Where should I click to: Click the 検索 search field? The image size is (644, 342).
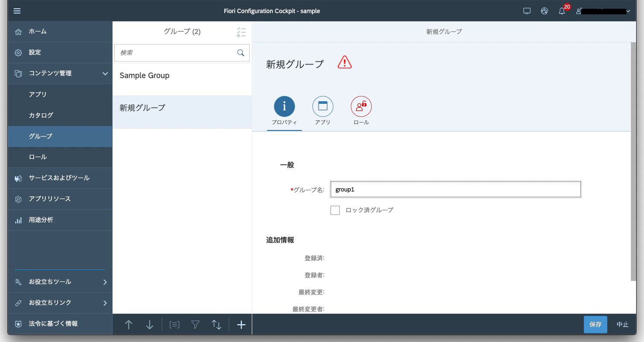(182, 53)
